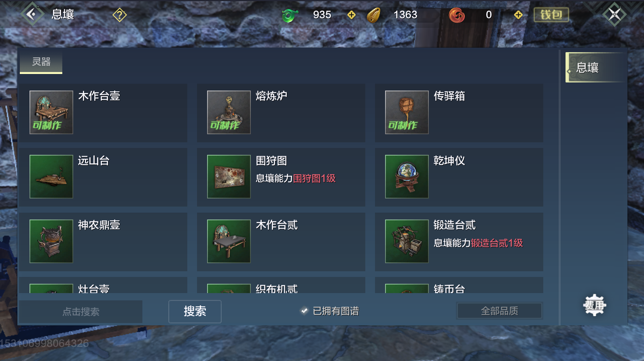Image resolution: width=644 pixels, height=361 pixels.
Task: Select the 乾坤仪 globe icon
Action: (407, 177)
